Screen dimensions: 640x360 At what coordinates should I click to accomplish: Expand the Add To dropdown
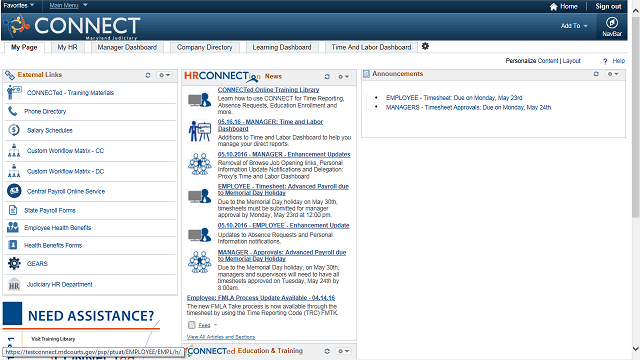(574, 26)
